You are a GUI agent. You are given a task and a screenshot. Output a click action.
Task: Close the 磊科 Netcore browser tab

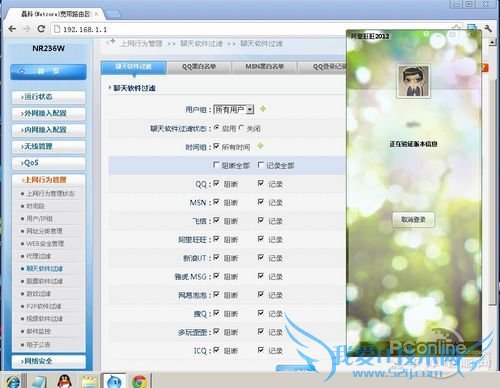click(96, 14)
